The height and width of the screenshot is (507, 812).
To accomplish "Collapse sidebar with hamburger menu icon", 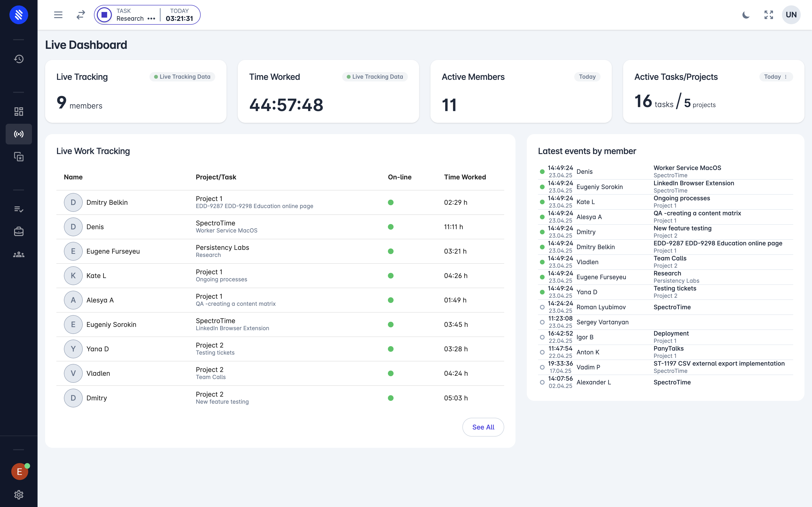I will click(x=58, y=15).
